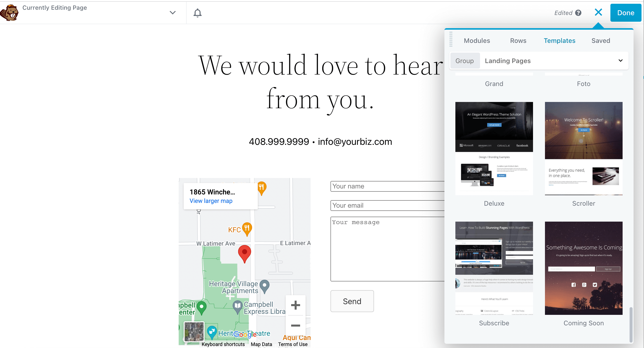Choose the Deluxe template thumbnail

tap(494, 148)
